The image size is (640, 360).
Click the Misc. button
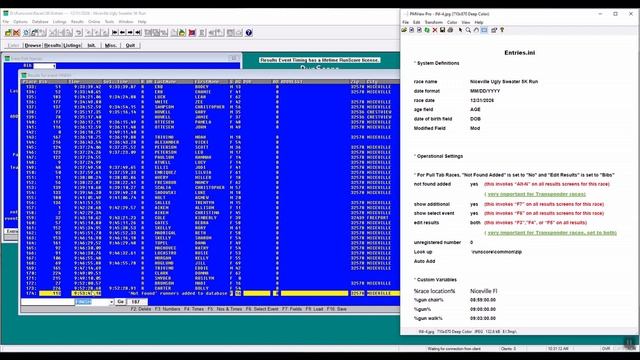coord(111,45)
